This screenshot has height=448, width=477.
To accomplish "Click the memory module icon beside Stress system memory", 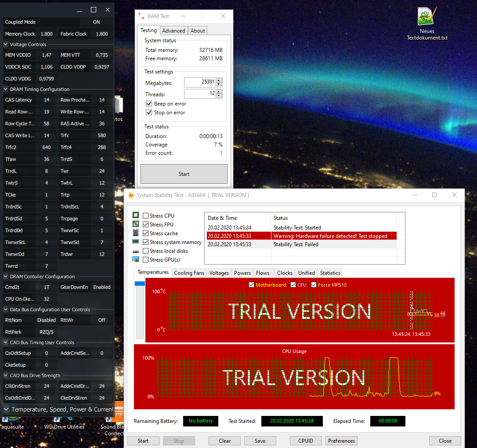I will click(136, 242).
